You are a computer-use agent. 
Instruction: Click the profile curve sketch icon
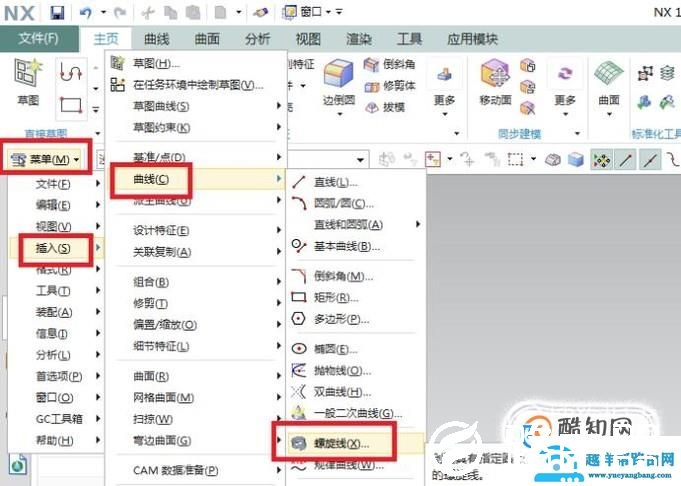(71, 72)
